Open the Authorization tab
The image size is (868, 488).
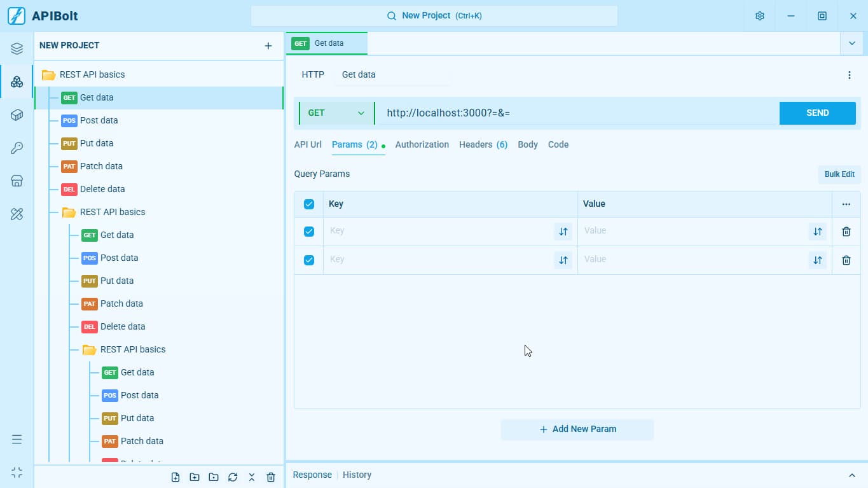(x=422, y=144)
